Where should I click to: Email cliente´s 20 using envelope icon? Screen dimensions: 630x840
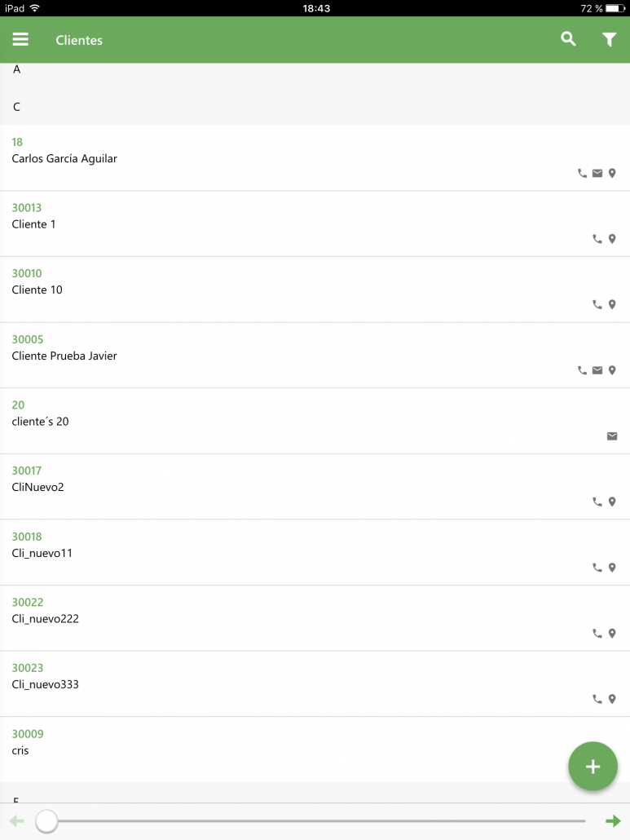612,436
